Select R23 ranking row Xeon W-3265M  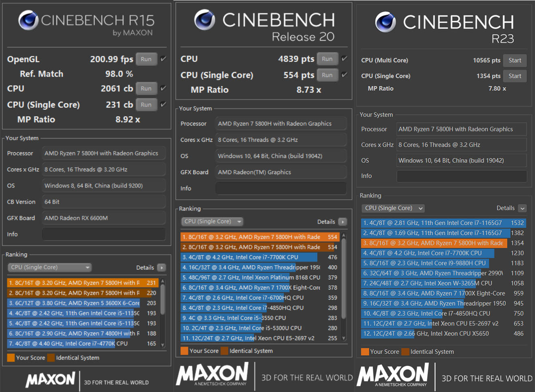pyautogui.click(x=444, y=283)
